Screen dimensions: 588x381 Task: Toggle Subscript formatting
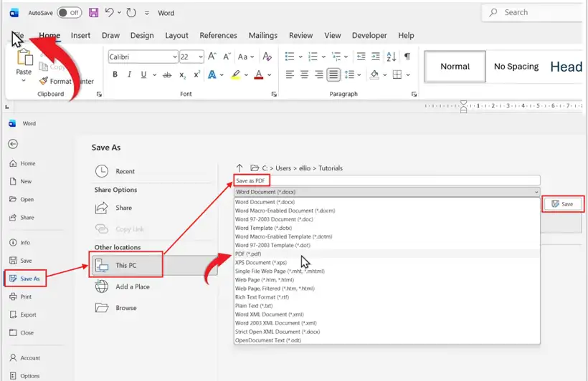pos(182,75)
